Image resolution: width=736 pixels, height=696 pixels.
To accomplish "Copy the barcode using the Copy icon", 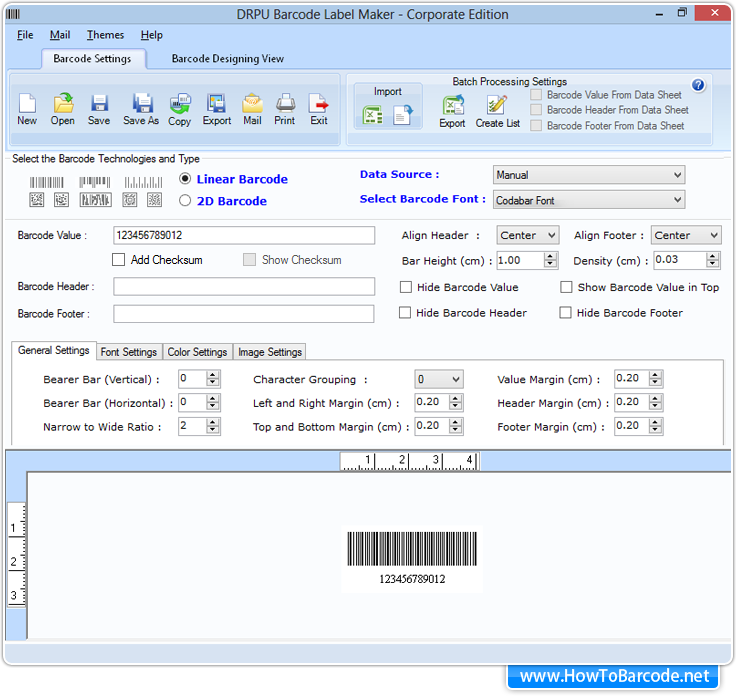I will point(180,104).
